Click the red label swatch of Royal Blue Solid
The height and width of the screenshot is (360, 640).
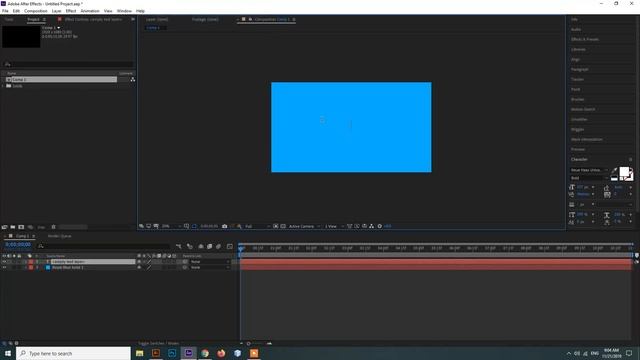click(x=31, y=267)
